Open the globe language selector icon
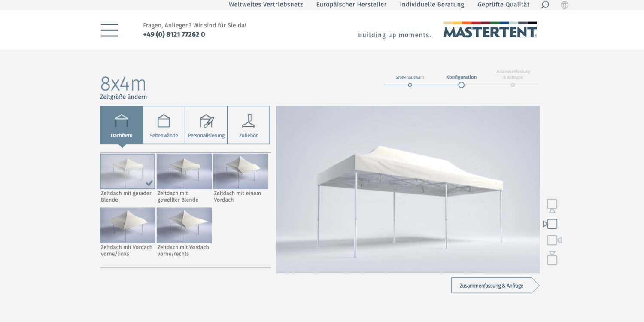 (x=564, y=4)
